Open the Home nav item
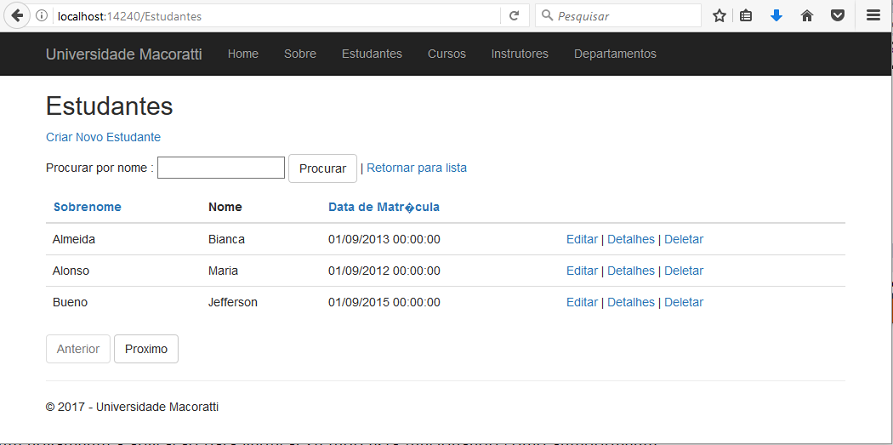Viewport: 893px width, 445px height. [243, 54]
